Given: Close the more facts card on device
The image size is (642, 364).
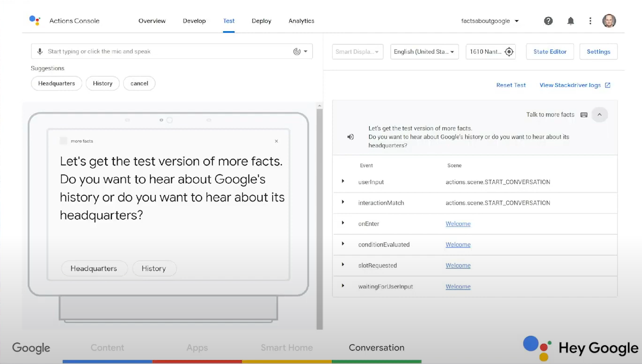Looking at the screenshot, I should pyautogui.click(x=277, y=141).
